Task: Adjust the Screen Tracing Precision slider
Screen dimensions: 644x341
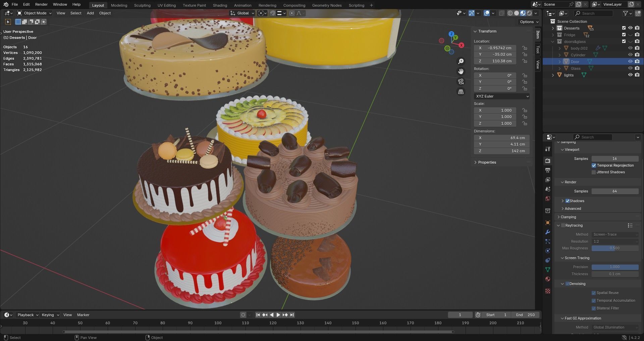Action: (x=615, y=267)
